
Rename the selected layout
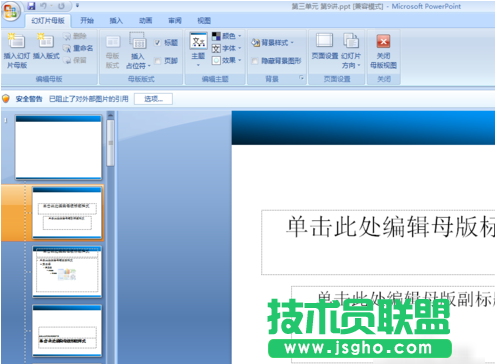78,48
